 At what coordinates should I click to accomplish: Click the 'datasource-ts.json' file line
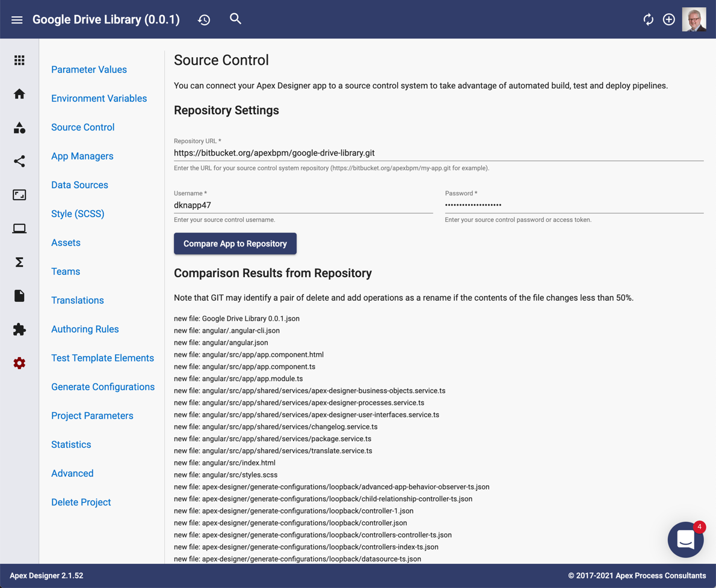pos(297,559)
